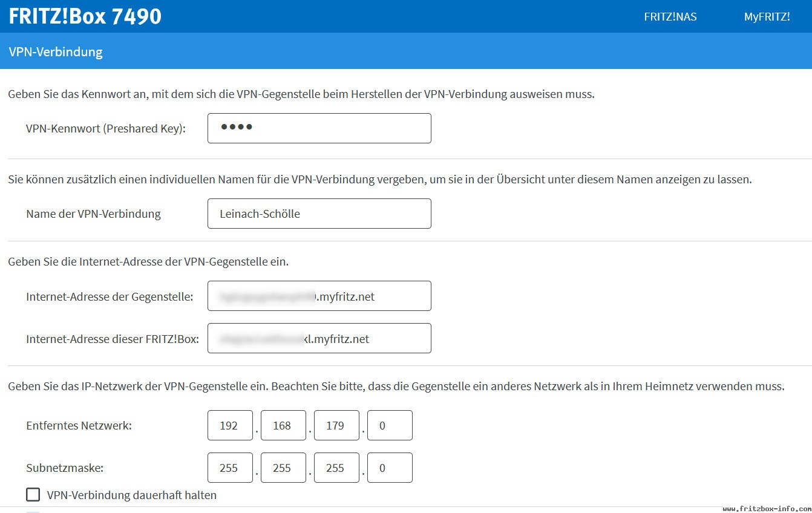The image size is (812, 513).
Task: Select remote network third octet 179
Action: [x=336, y=425]
